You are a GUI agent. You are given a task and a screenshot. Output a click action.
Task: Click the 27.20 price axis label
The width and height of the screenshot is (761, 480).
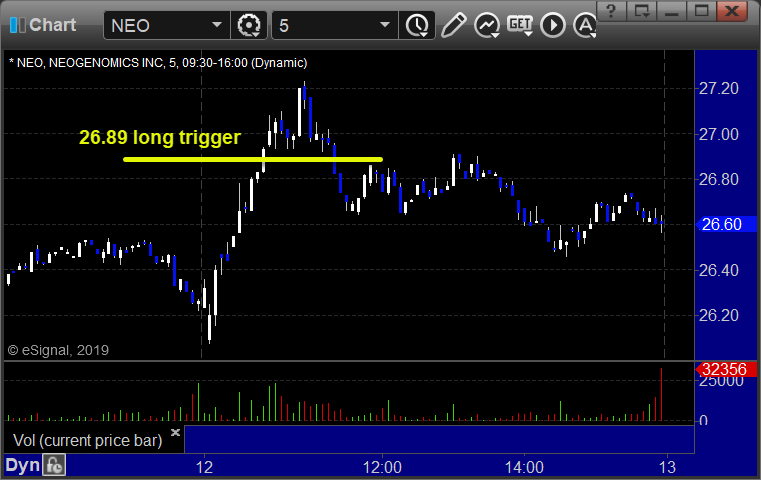tap(718, 88)
